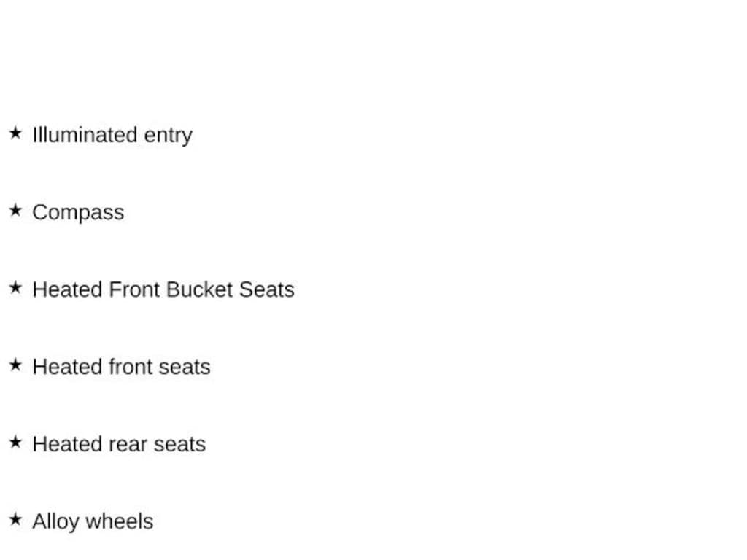Select the Heated front seats text
The width and height of the screenshot is (747, 560).
click(x=121, y=367)
